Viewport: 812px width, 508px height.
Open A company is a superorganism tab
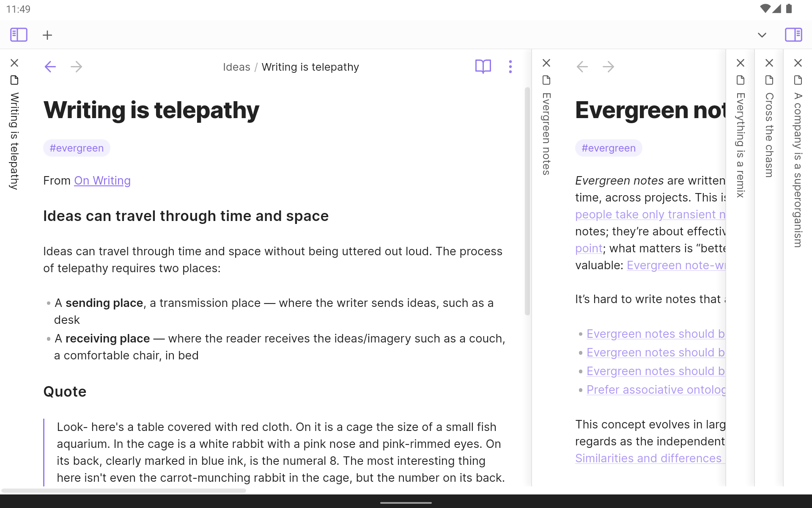(x=798, y=169)
